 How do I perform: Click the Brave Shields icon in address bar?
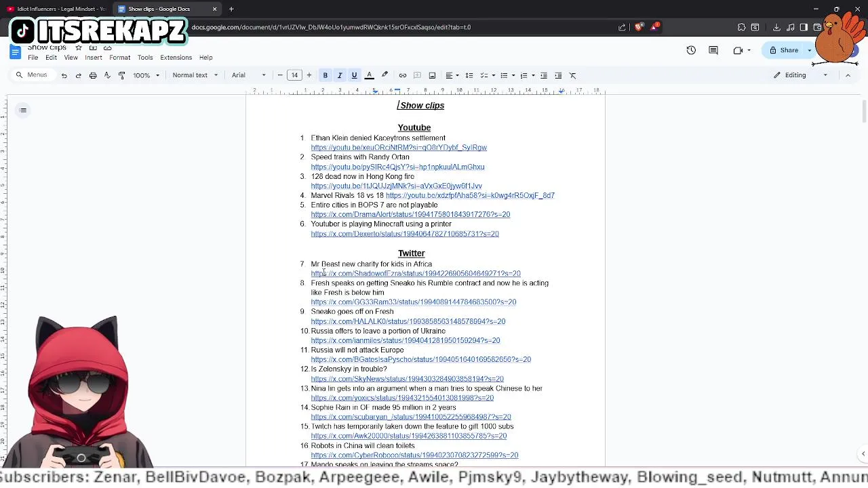[x=639, y=27]
